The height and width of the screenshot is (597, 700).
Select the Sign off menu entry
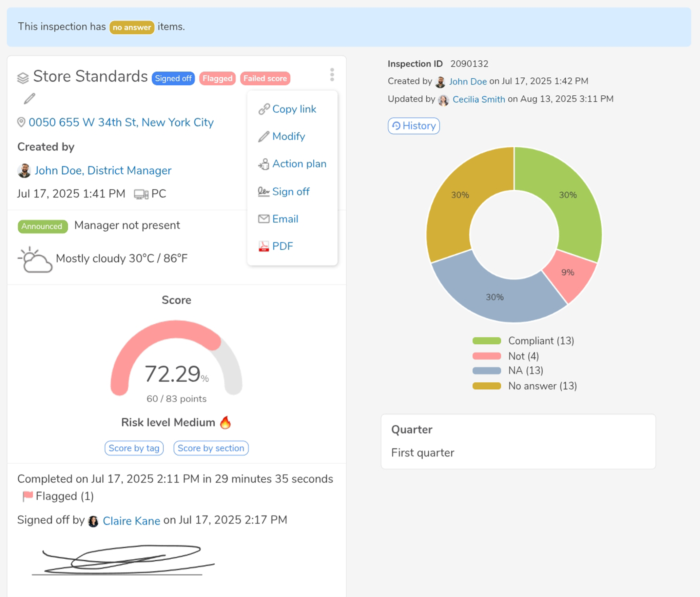(290, 192)
